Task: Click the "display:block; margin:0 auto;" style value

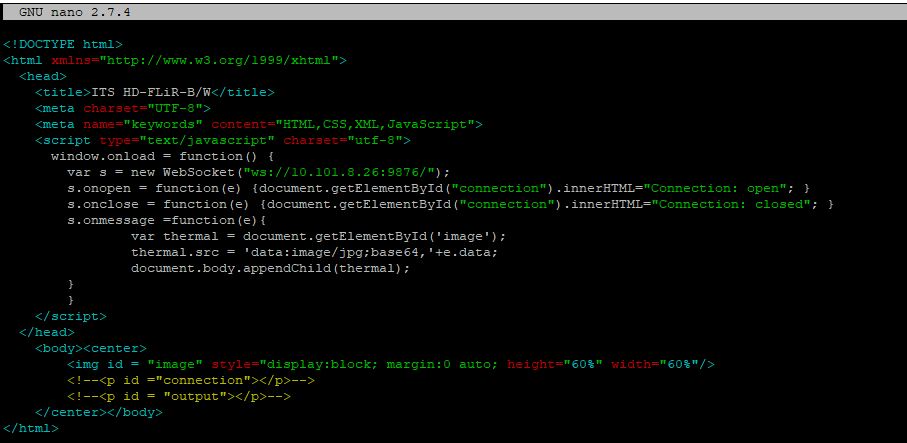Action: pos(378,364)
